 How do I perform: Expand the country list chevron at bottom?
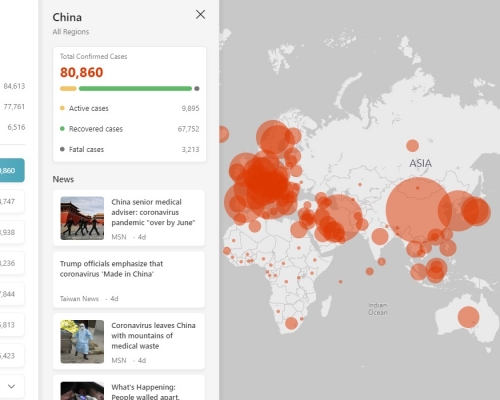point(11,386)
